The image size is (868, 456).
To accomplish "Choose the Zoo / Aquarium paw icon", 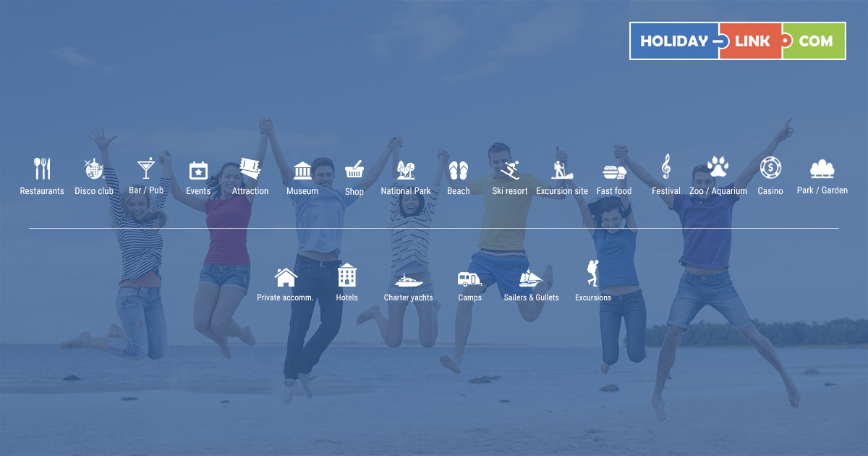I will pyautogui.click(x=718, y=167).
